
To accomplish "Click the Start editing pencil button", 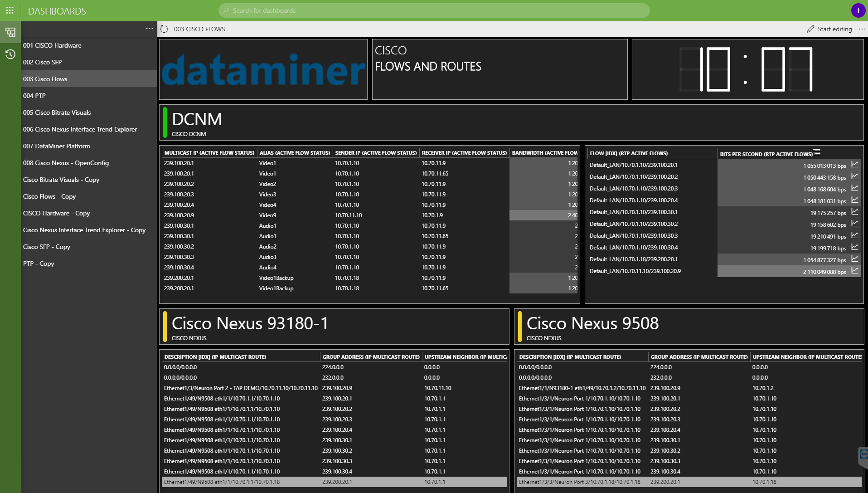I will tap(829, 29).
